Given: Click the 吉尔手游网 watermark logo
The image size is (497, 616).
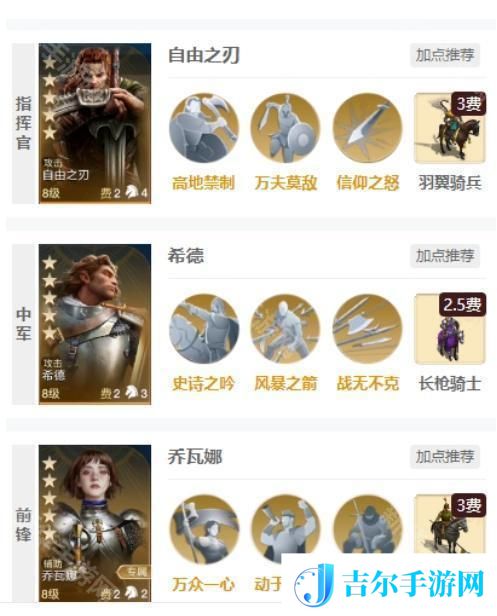Looking at the screenshot, I should click(x=389, y=584).
